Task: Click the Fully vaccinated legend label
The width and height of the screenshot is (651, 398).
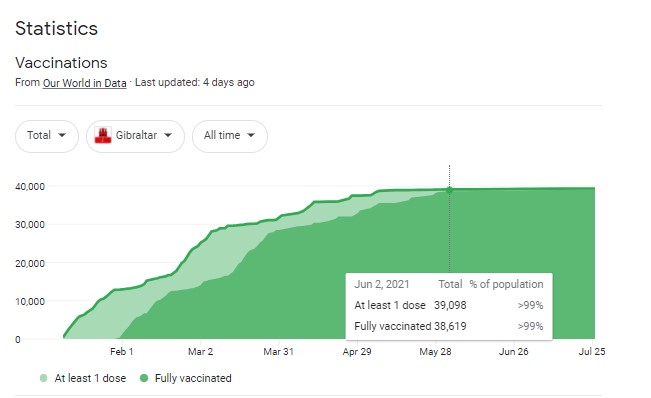Action: (x=193, y=378)
